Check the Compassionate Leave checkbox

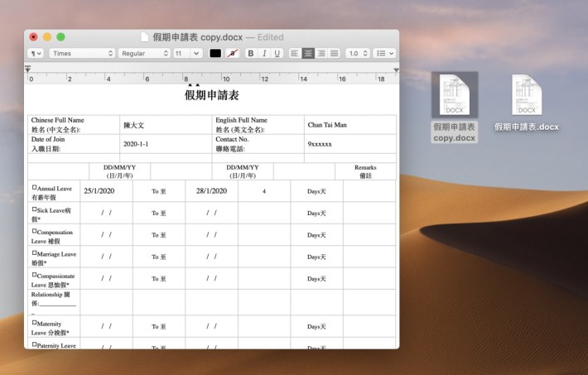pos(34,275)
